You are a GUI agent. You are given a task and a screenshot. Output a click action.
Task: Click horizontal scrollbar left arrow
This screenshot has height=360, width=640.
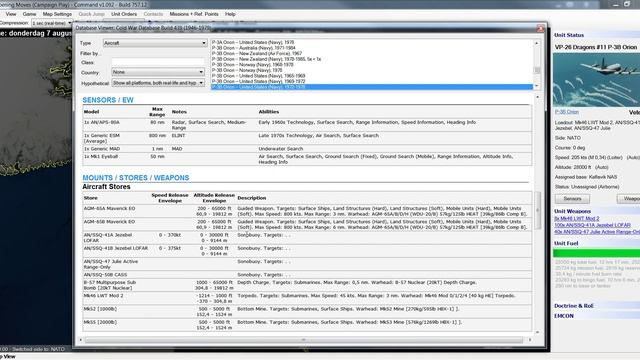[x=81, y=340]
